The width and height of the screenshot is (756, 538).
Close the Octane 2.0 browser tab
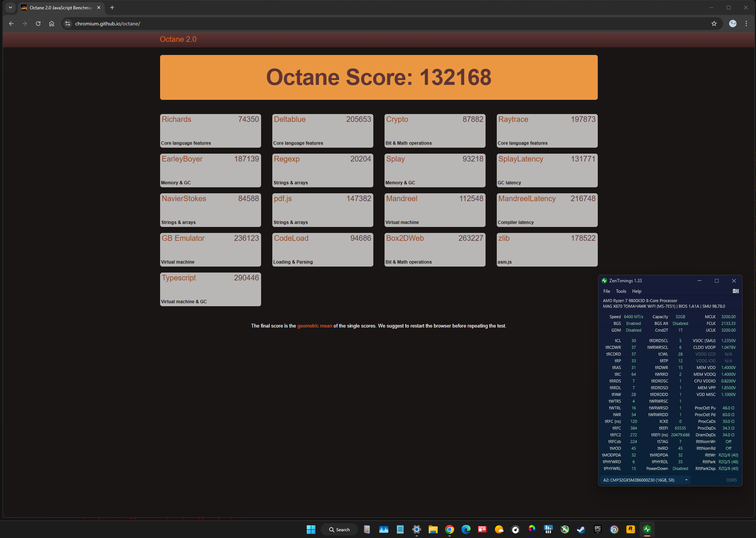(99, 7)
